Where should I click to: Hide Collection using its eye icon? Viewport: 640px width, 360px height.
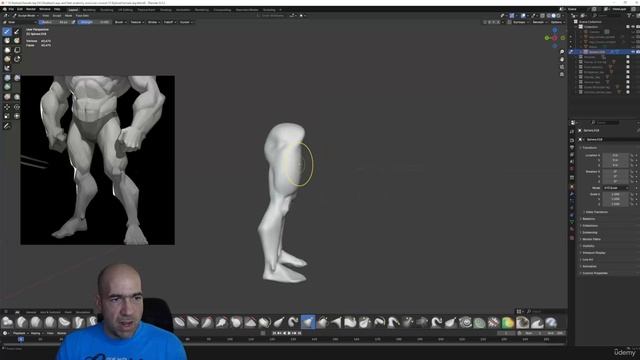pos(633,27)
